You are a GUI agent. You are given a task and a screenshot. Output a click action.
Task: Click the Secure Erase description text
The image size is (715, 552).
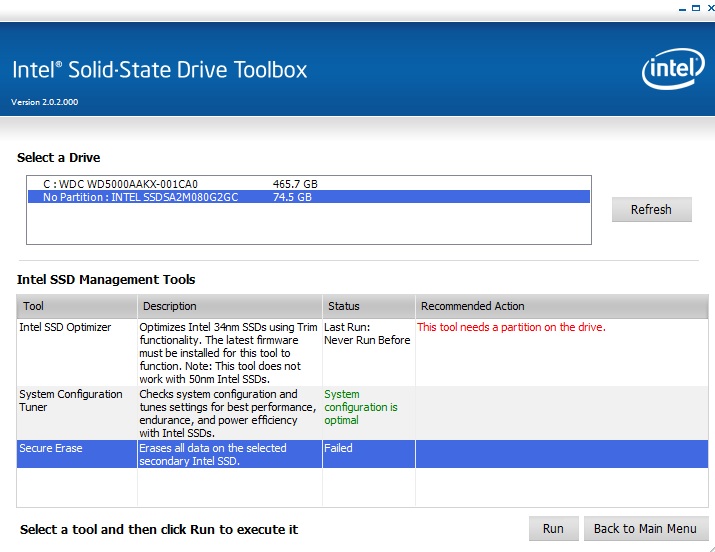[212, 454]
